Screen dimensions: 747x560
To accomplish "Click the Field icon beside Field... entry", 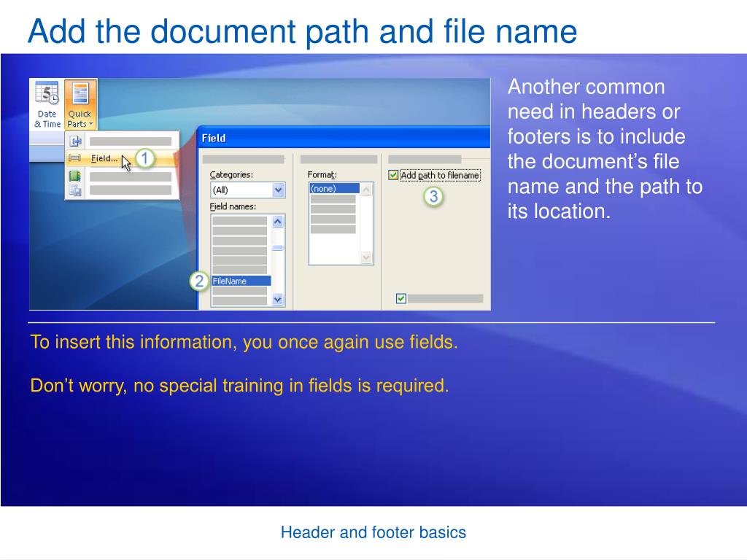I will pos(74,158).
